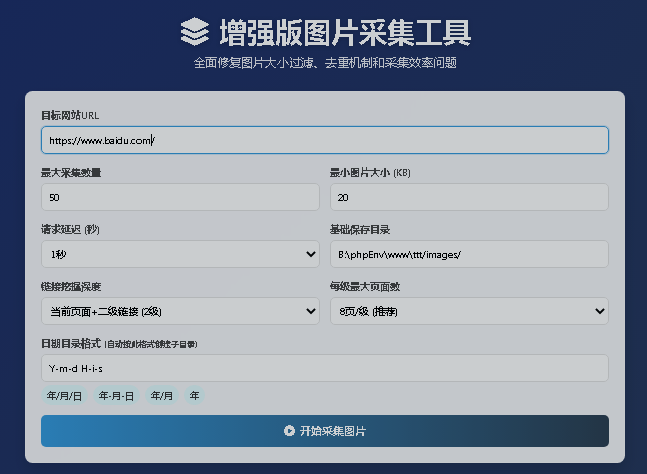
Task: Select the 年/月/日 date format chip
Action: pyautogui.click(x=63, y=396)
